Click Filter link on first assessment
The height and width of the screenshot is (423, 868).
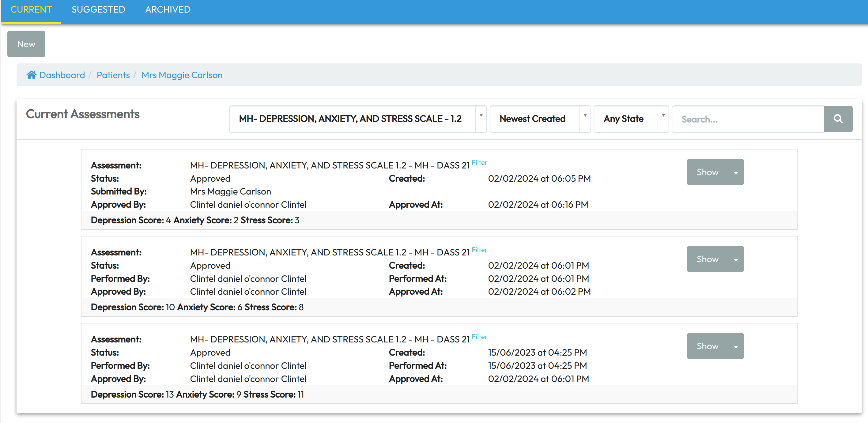[479, 163]
